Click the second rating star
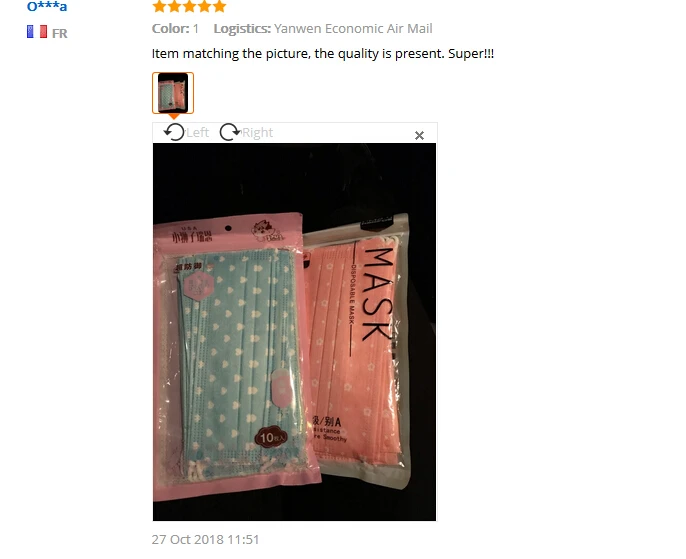 click(x=174, y=6)
